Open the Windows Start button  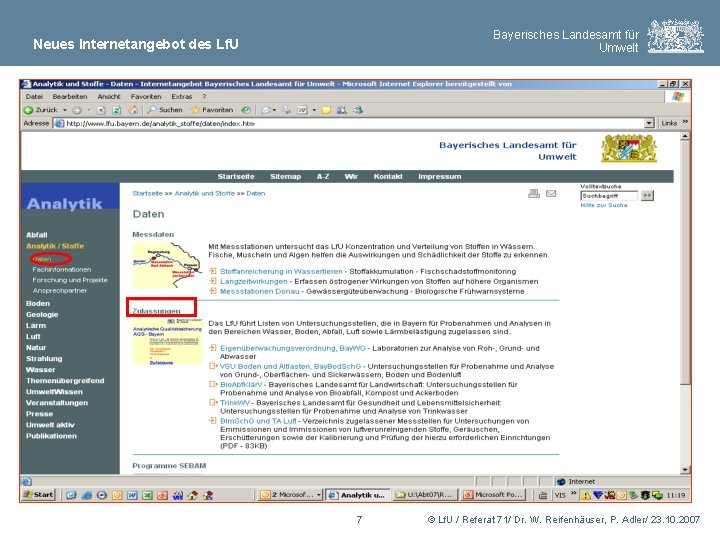pos(39,495)
